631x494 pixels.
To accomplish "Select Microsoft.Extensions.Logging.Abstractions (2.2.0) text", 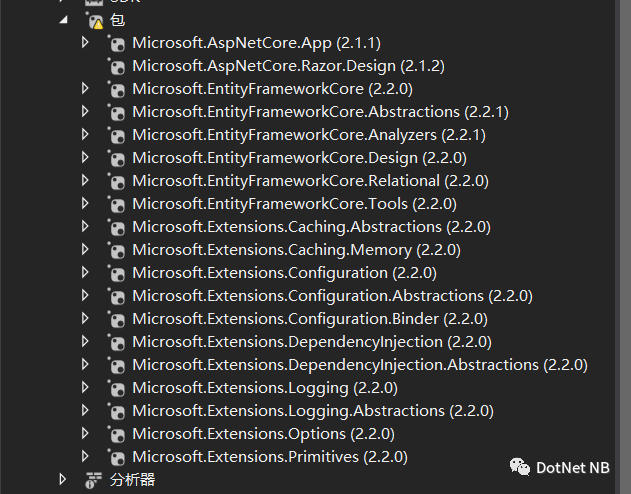I will [x=313, y=411].
